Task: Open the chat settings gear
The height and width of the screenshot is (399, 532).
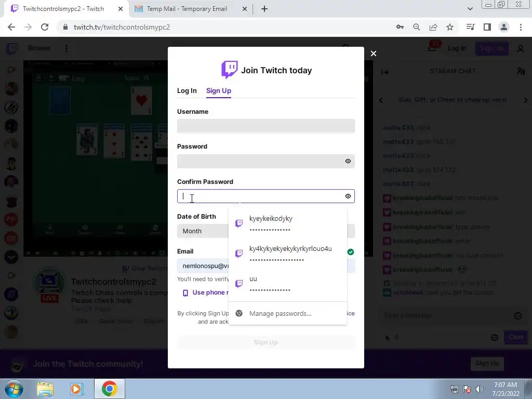Action: (x=495, y=338)
